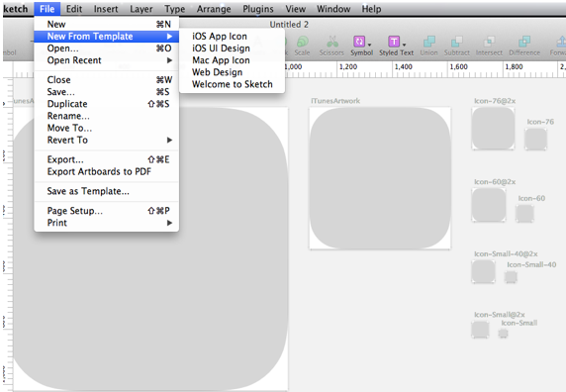Choose Duplicate in the File menu

(x=107, y=104)
